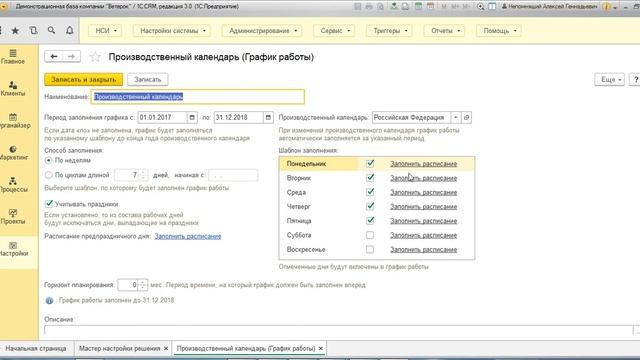Open the Маркетинг section in sidebar
Image resolution: width=640 pixels, height=360 pixels.
click(14, 153)
